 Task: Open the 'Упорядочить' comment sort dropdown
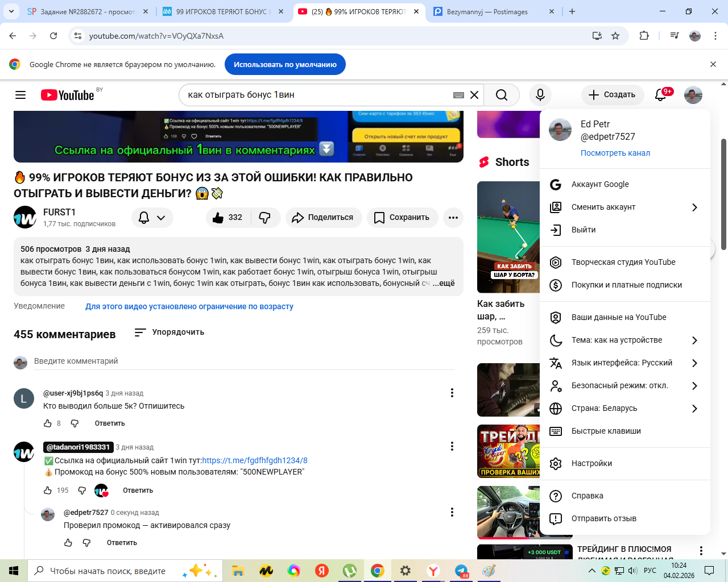click(169, 332)
